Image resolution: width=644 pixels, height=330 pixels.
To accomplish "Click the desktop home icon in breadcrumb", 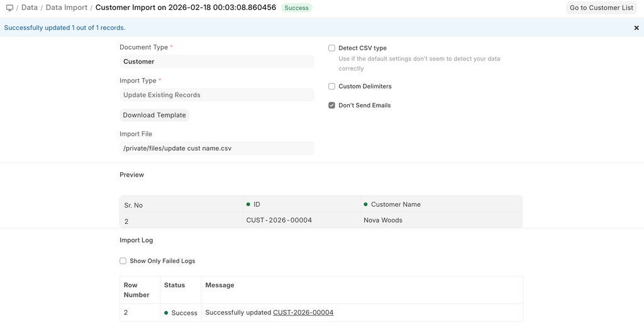I will 9,8.
